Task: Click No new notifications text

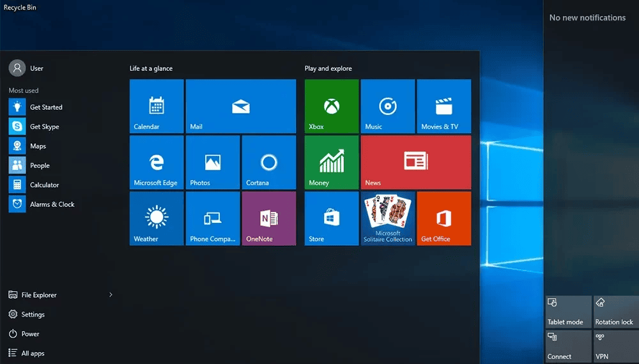Action: pyautogui.click(x=587, y=17)
